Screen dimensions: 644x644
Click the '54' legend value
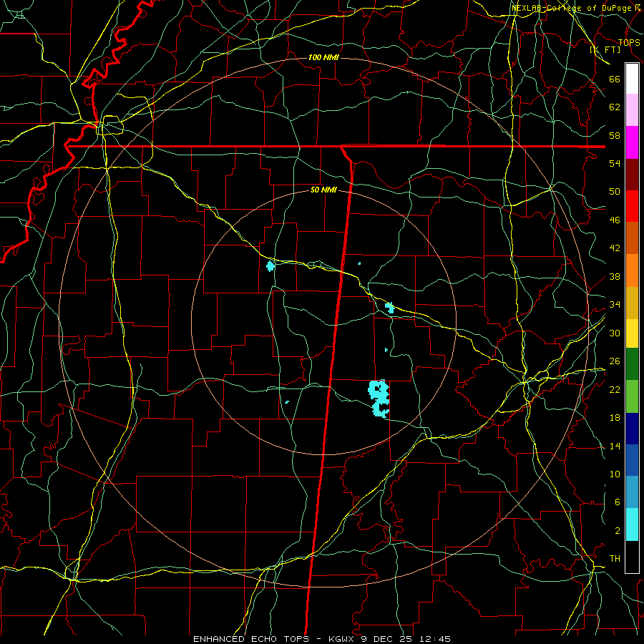click(615, 163)
